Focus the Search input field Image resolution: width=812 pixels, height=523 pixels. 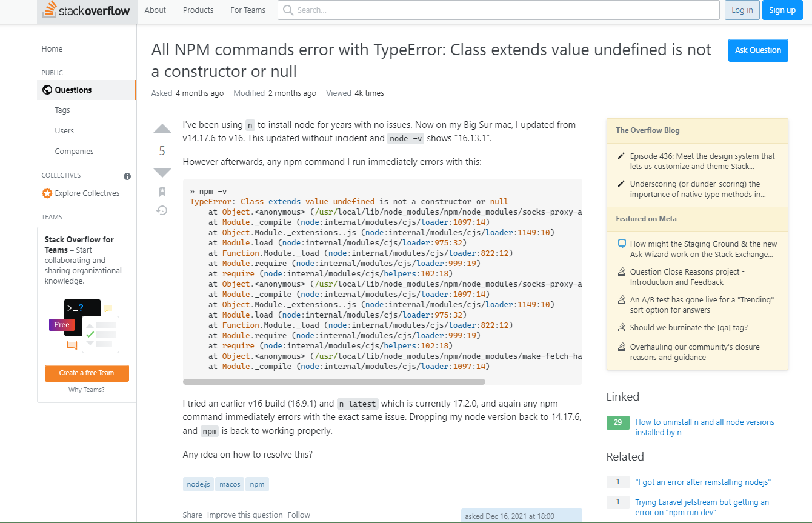coord(499,10)
